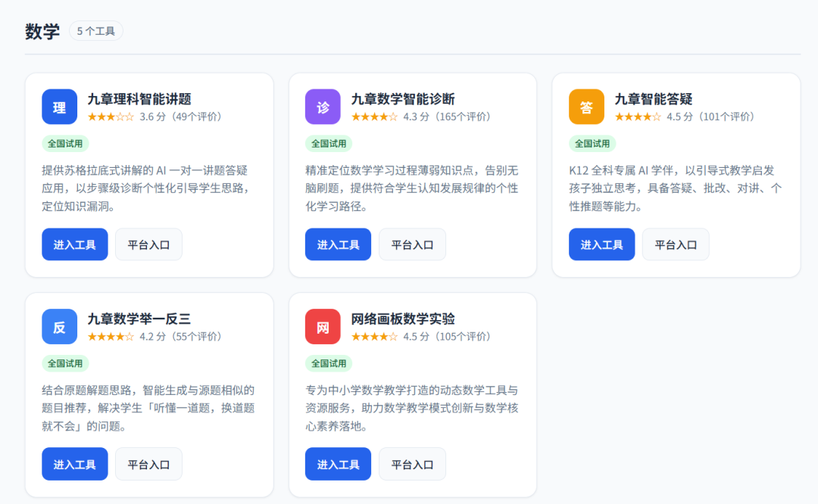Image resolution: width=818 pixels, height=504 pixels.
Task: Click the description starting 结合原题解题思路
Action: click(148, 408)
